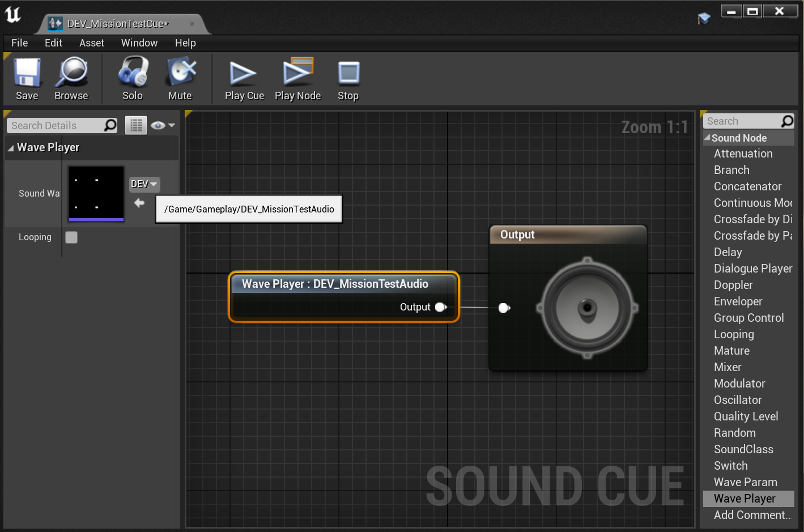
Task: Select Continuous Modulator in palette
Action: (x=753, y=203)
